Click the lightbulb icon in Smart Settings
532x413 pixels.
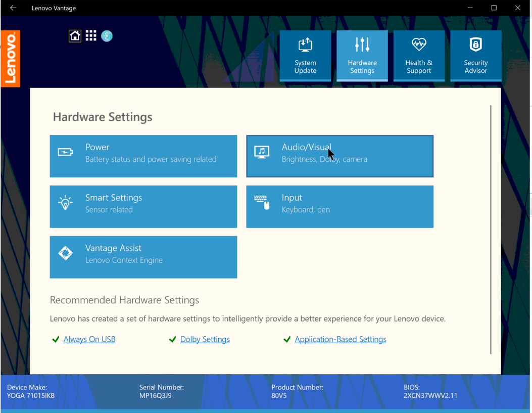pos(65,203)
